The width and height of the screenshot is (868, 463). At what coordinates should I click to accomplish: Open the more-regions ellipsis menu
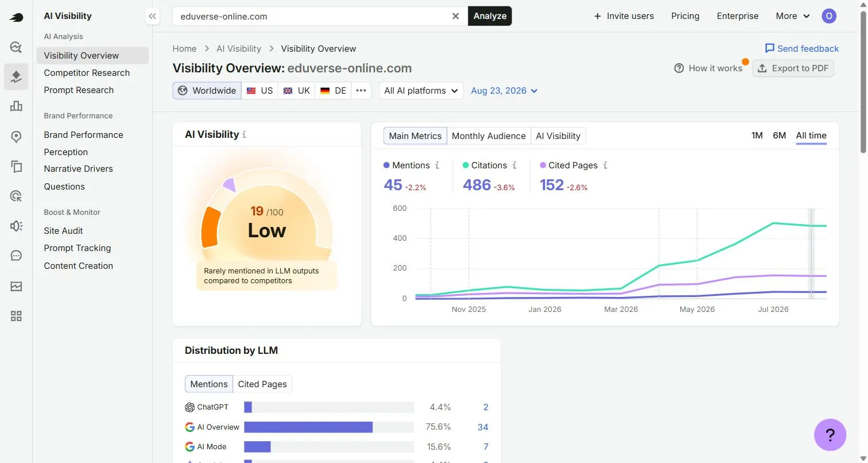click(361, 91)
